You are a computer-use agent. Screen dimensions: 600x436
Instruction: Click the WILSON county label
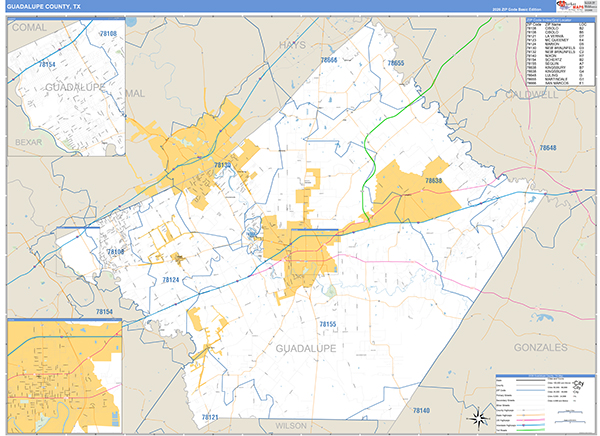291,426
